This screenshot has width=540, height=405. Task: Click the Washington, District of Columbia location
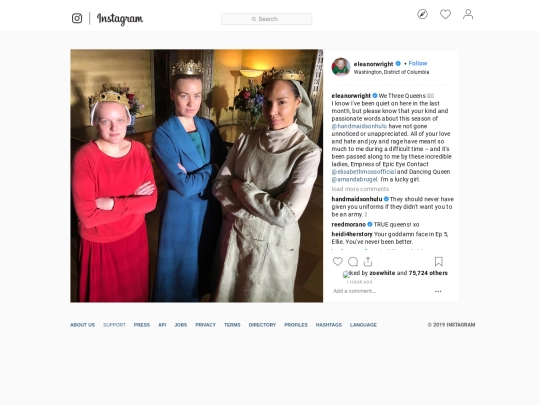[x=391, y=72]
